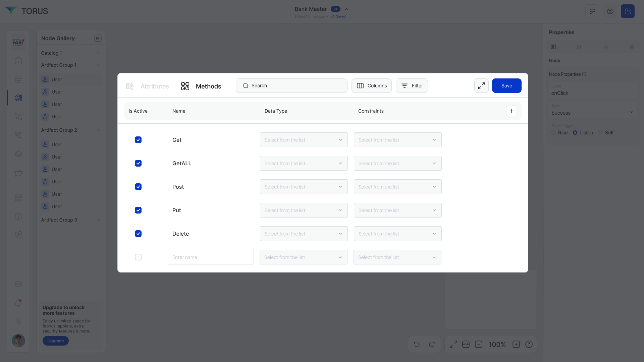Open Data Type dropdown for Post
The image size is (644, 362).
[304, 187]
